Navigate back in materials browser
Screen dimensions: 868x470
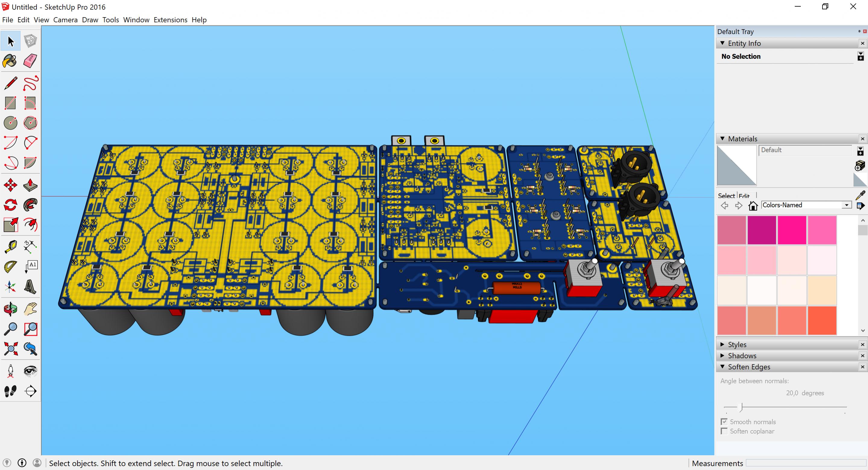coord(724,206)
